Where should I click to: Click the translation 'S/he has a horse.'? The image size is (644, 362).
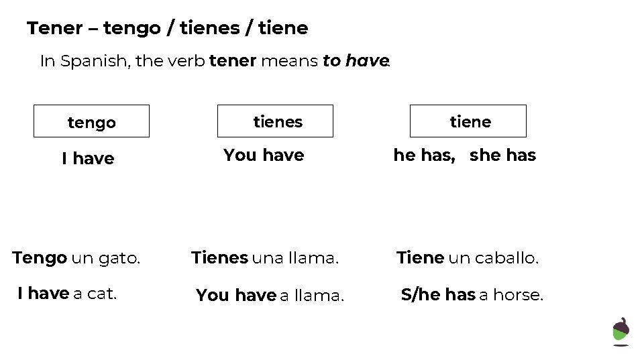point(472,294)
